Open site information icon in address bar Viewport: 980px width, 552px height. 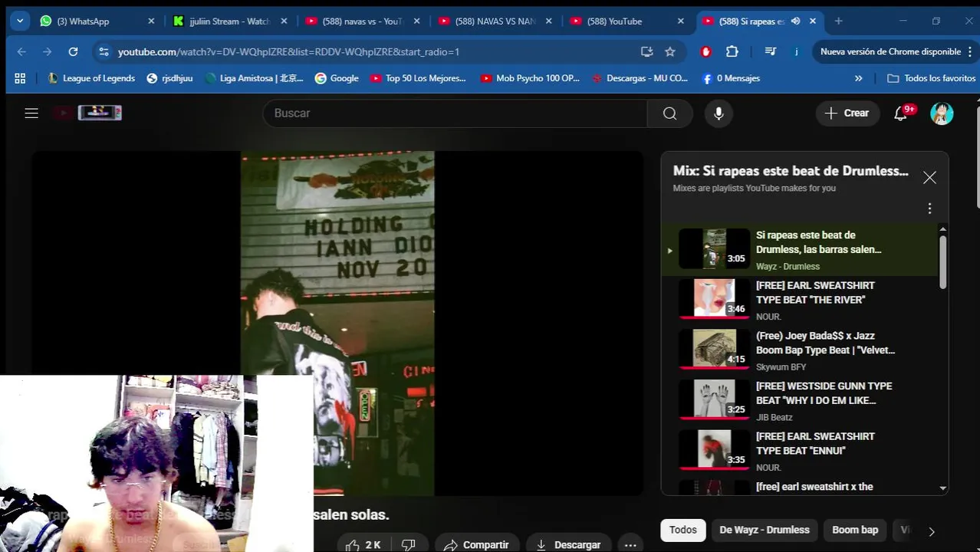[103, 51]
